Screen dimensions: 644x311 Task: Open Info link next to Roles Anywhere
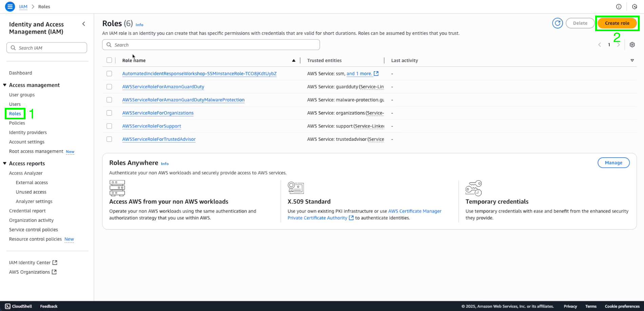point(165,164)
